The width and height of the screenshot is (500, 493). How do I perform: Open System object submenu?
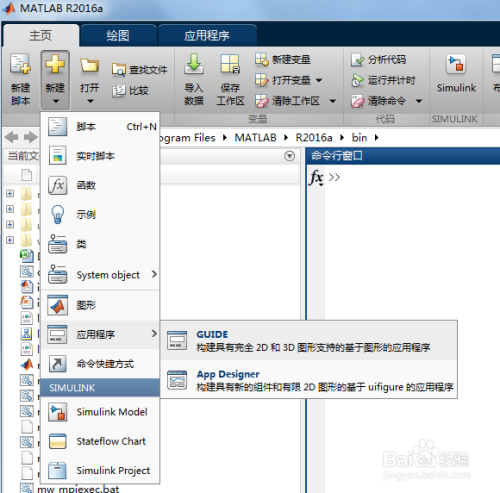click(x=100, y=275)
